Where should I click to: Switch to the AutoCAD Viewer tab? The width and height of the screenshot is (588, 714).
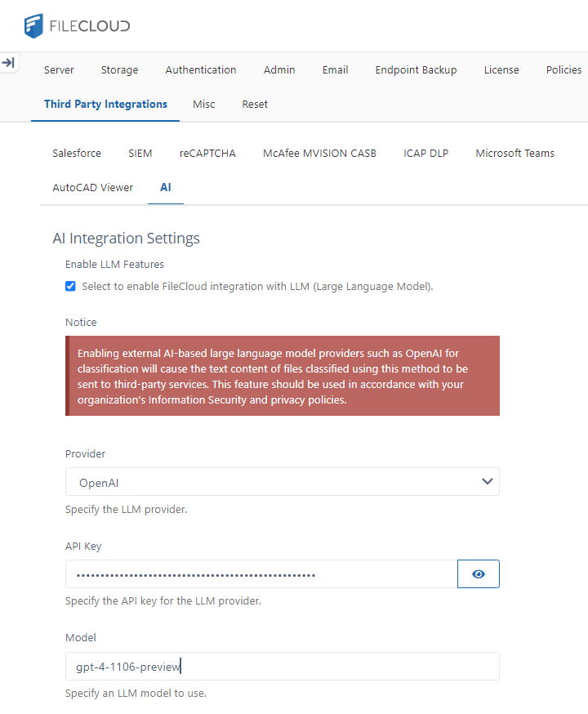(93, 188)
